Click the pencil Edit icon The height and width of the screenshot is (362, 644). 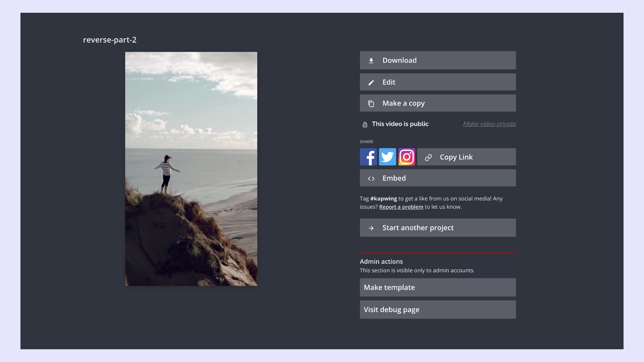point(371,82)
